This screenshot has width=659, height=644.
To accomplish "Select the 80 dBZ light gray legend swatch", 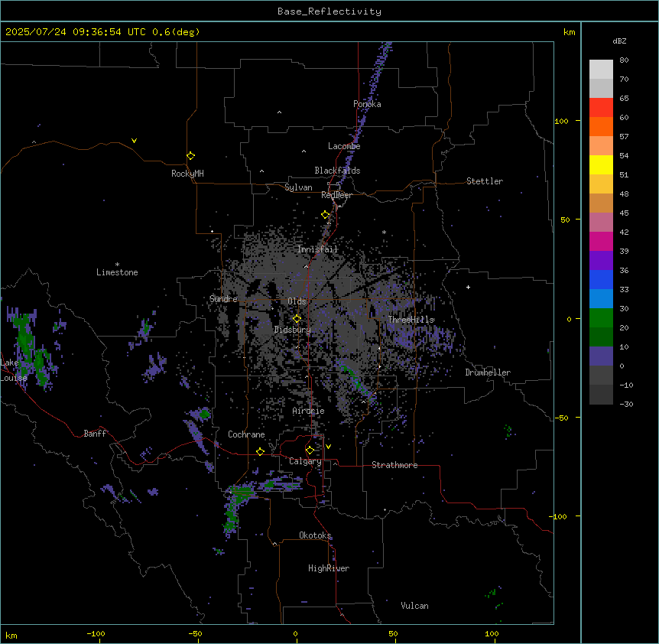I will point(601,70).
